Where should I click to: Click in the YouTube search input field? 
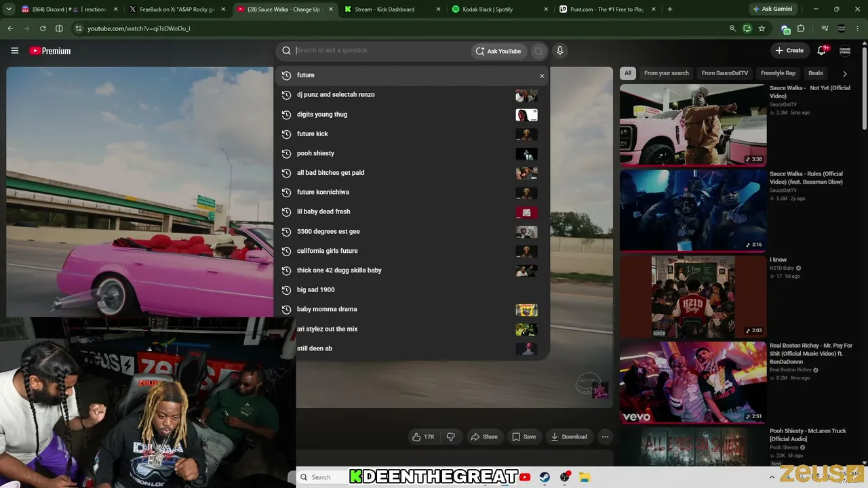[x=382, y=51]
